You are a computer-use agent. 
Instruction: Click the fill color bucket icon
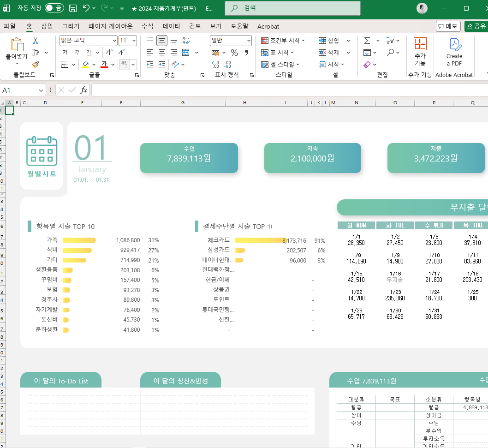tap(85, 65)
